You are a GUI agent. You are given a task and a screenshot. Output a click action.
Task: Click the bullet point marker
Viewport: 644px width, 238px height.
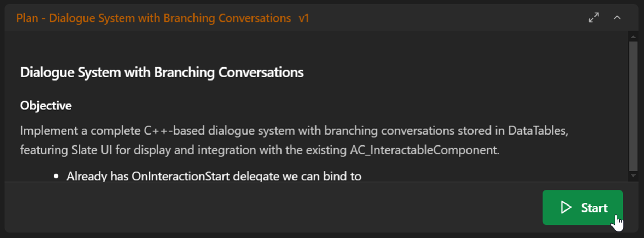pyautogui.click(x=56, y=176)
